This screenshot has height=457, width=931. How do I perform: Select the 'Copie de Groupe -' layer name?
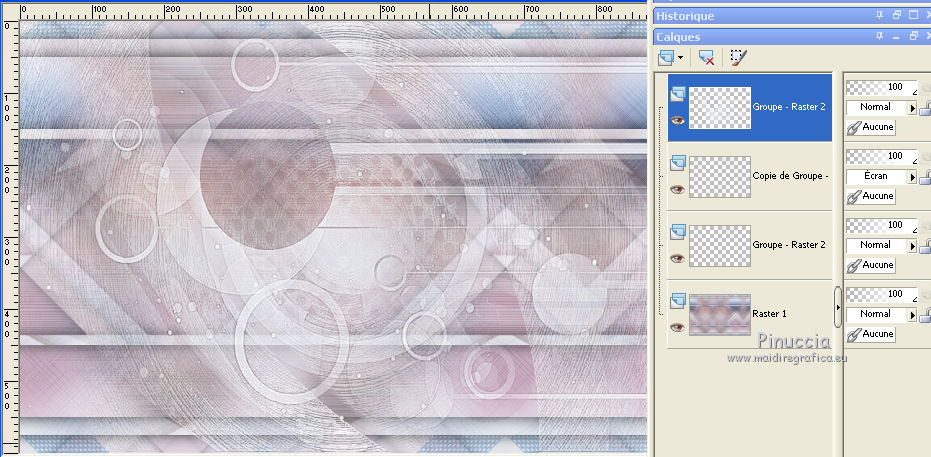(789, 176)
